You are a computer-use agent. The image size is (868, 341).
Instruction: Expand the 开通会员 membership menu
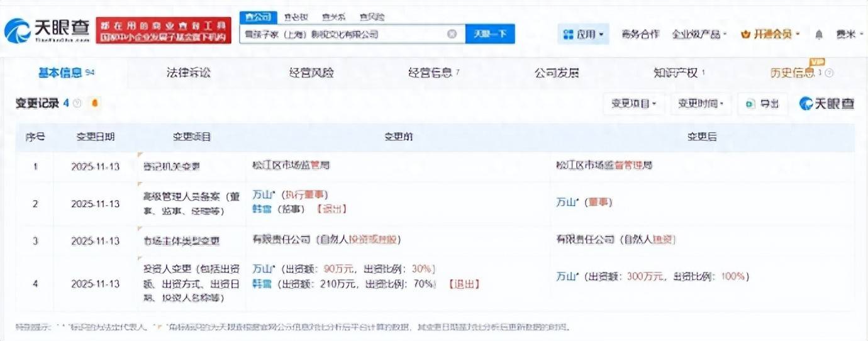pos(771,34)
